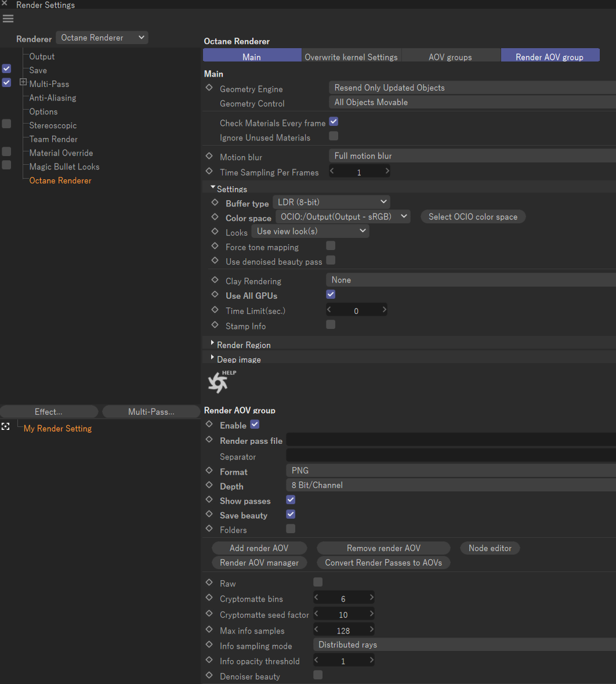
Task: Open the Renderer dropdown
Action: (102, 38)
